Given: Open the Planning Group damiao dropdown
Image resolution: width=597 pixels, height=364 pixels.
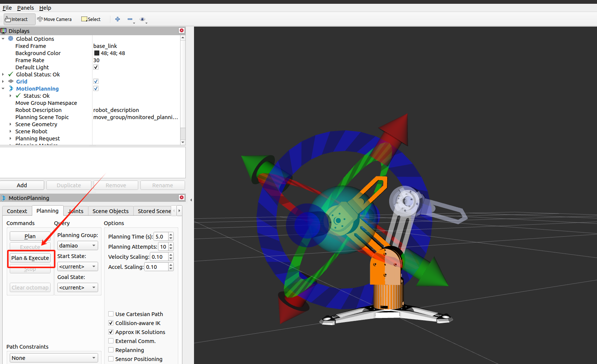Looking at the screenshot, I should click(78, 245).
